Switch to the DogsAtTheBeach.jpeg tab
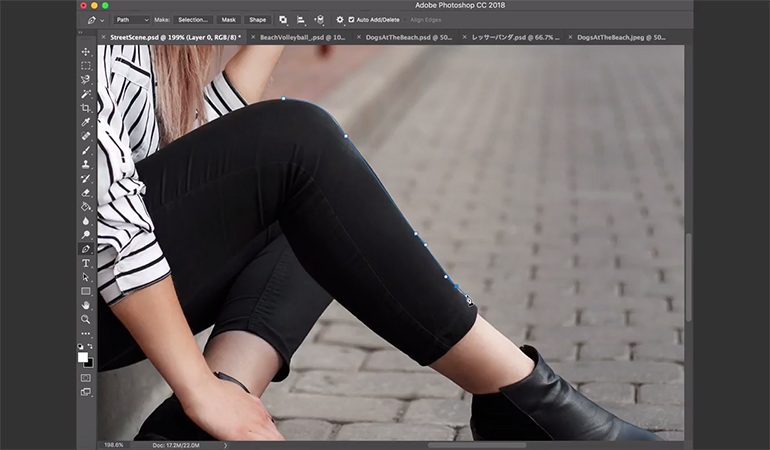 coord(620,37)
